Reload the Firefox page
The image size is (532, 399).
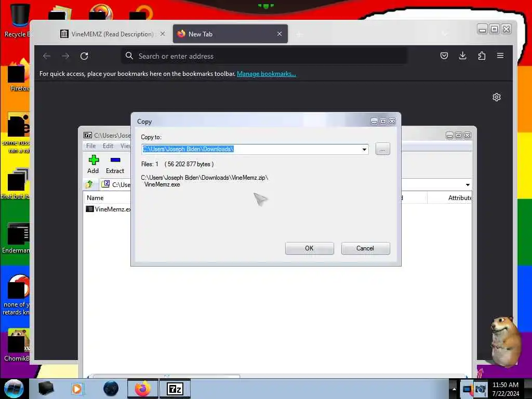coord(84,56)
